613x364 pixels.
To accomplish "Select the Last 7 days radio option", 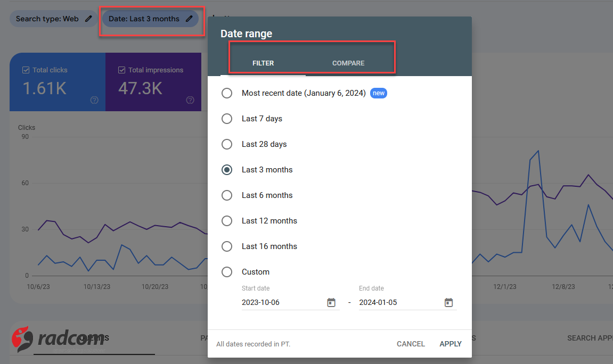I will click(227, 119).
